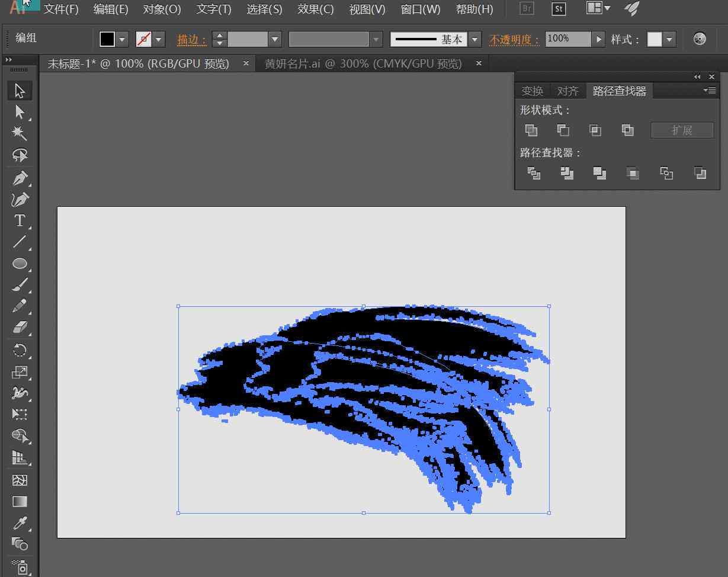The image size is (728, 577).
Task: Open the variable width profile dropdown
Action: tap(376, 40)
